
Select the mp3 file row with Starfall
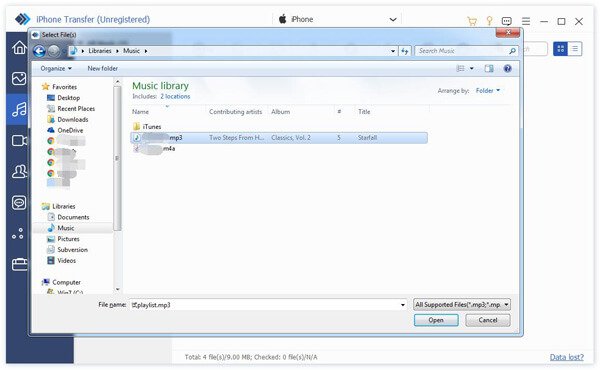(279, 138)
